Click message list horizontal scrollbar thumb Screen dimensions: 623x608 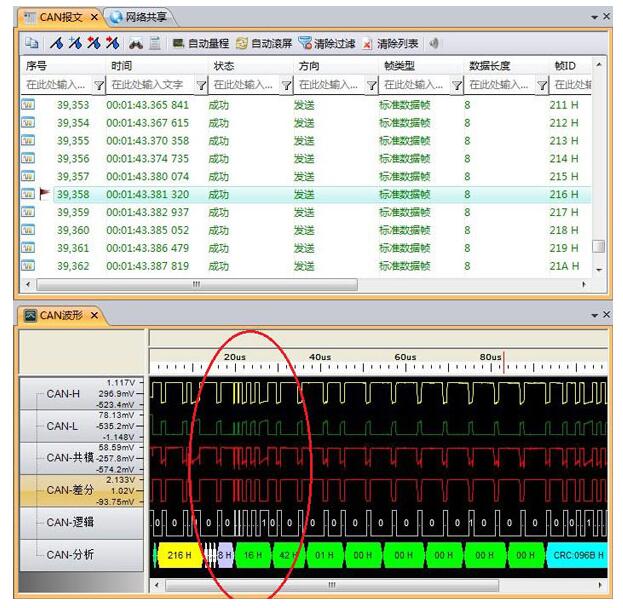click(197, 284)
